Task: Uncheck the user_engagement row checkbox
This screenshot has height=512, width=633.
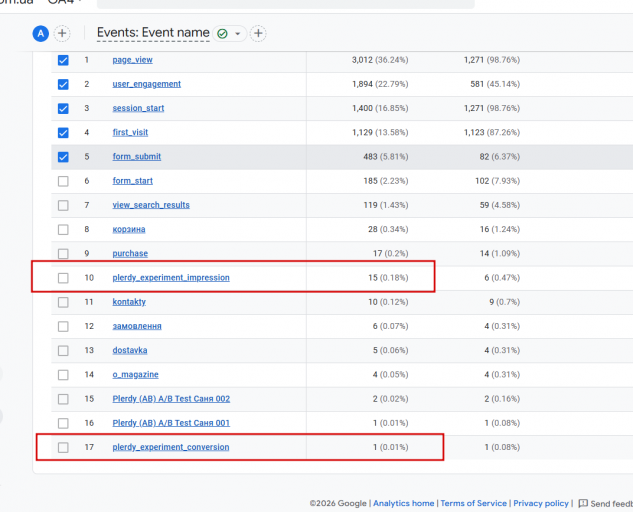Action: tap(63, 84)
